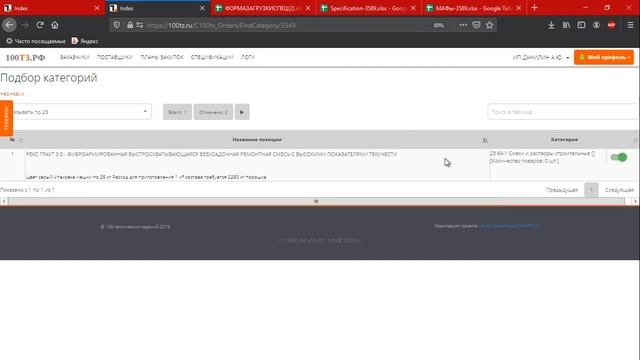Click the scrollbar right arrow

click(635, 201)
